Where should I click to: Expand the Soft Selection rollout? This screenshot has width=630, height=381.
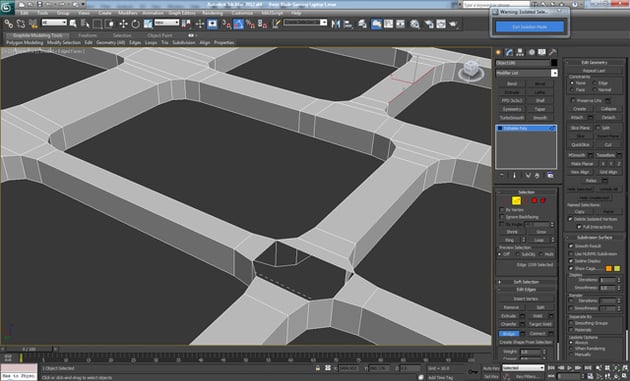point(526,282)
